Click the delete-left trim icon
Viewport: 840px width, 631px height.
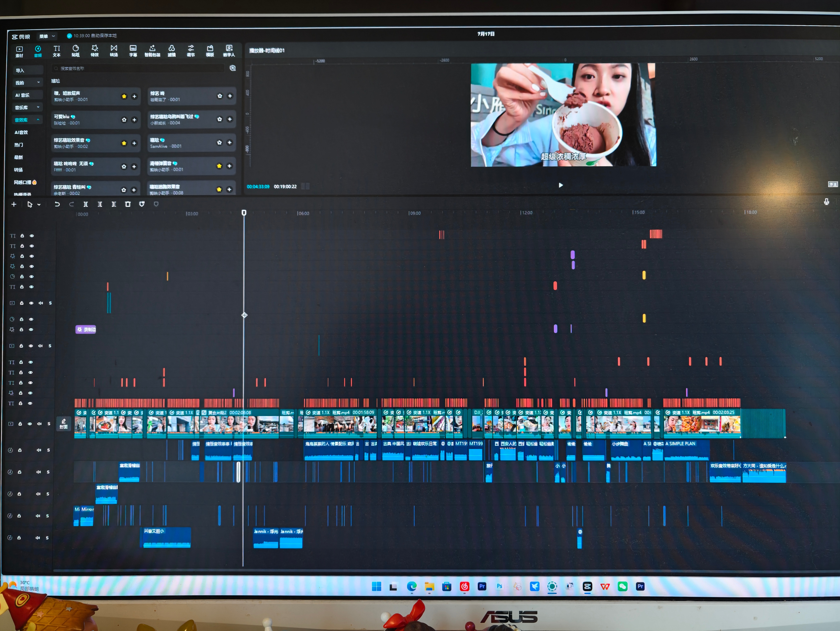(x=99, y=204)
